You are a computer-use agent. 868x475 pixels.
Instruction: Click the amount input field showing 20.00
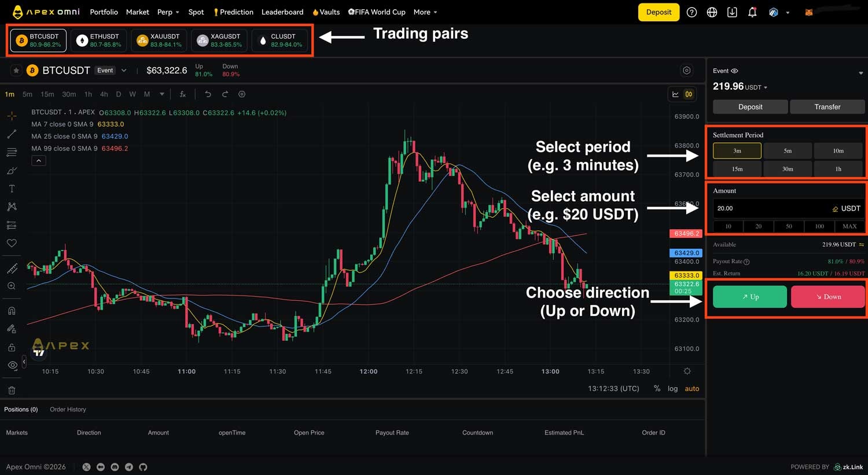point(789,208)
